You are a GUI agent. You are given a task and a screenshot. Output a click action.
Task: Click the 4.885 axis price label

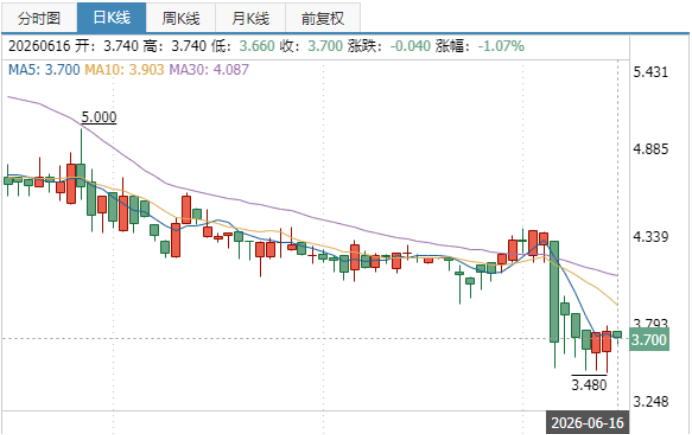651,149
